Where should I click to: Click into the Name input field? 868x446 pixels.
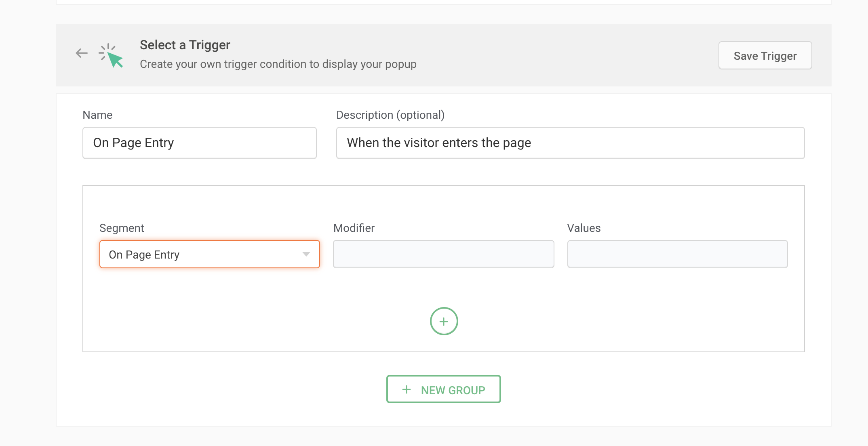click(199, 143)
